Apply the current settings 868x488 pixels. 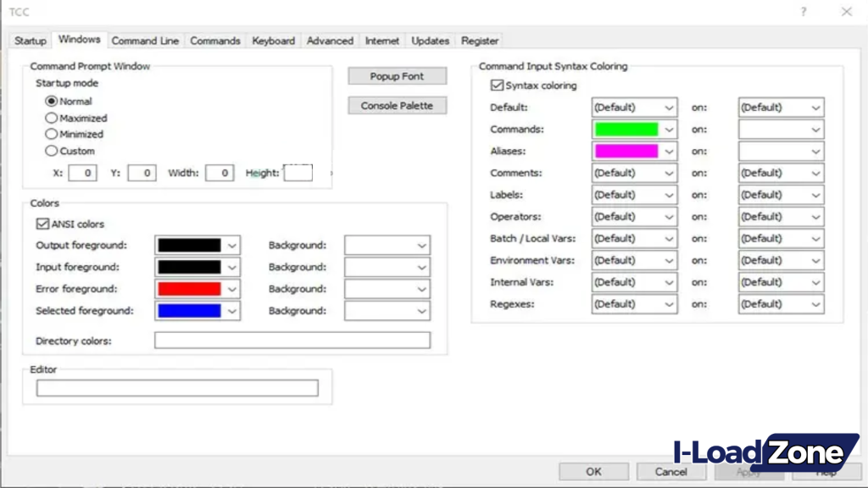(x=749, y=471)
